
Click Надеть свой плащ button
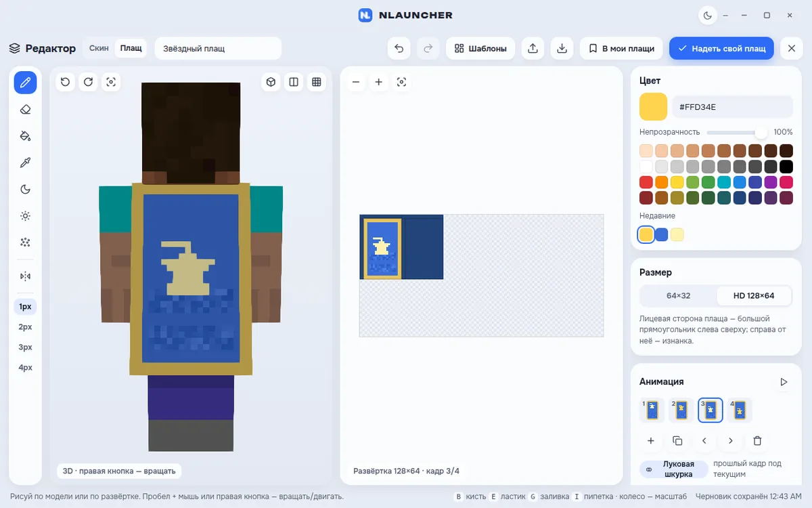721,48
